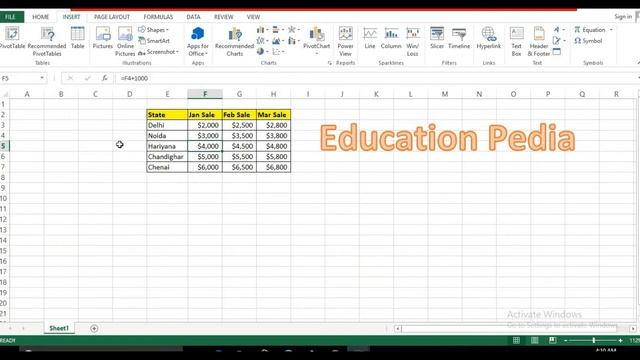Click the formula bar input

376,78
